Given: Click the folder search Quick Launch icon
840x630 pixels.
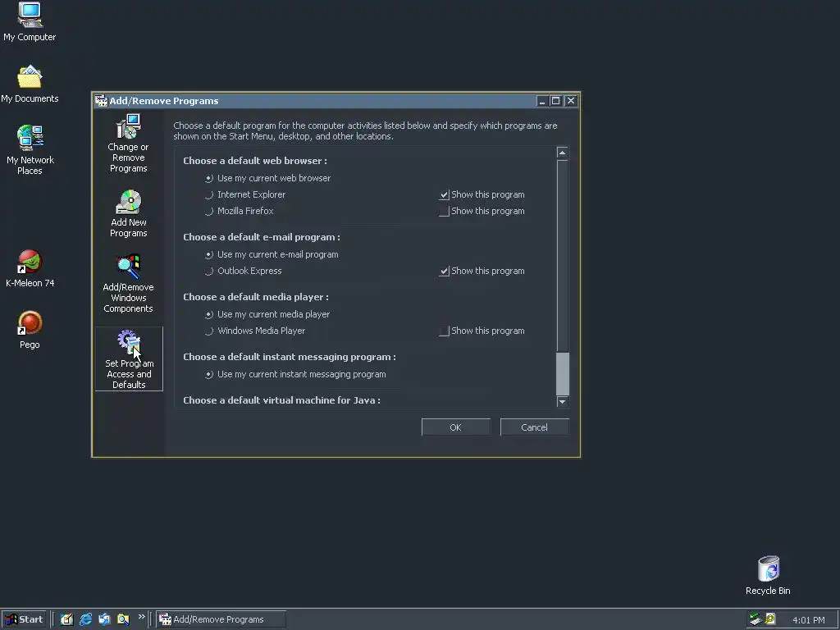Looking at the screenshot, I should (x=123, y=619).
